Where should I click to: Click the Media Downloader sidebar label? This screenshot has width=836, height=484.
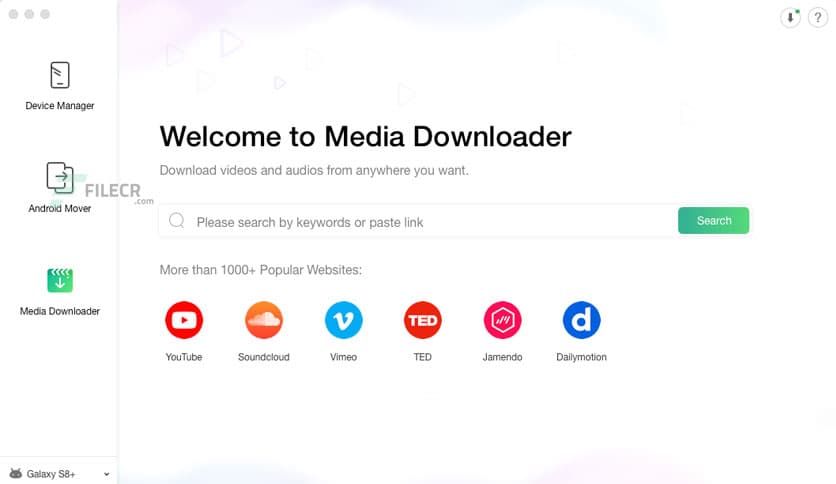coord(60,311)
